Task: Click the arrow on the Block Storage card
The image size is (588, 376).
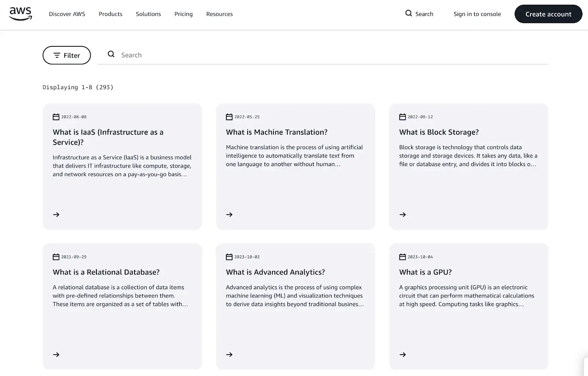Action: click(403, 215)
